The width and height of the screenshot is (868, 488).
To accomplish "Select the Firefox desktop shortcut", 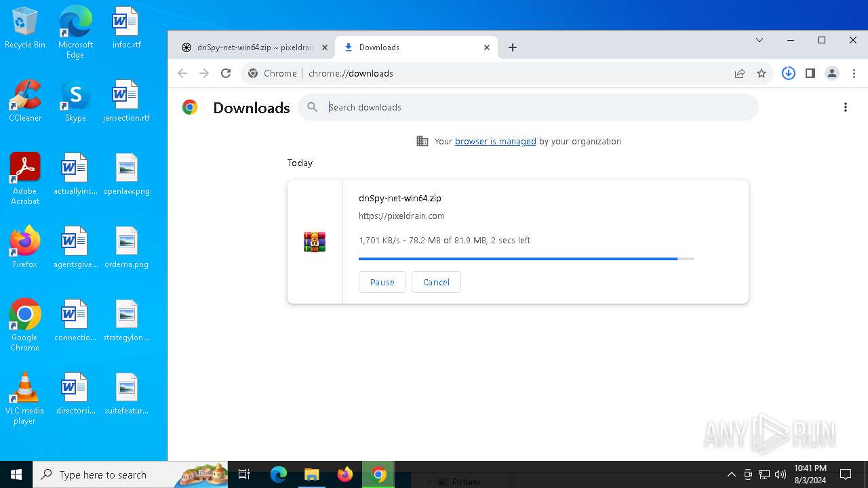I will (25, 248).
